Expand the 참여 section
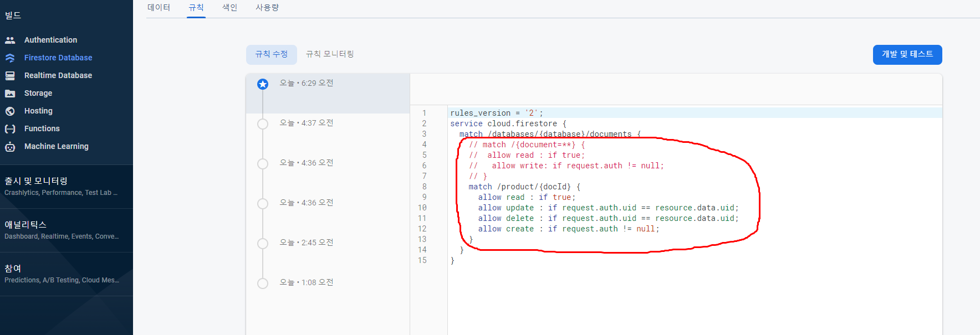This screenshot has height=335, width=980. (67, 274)
